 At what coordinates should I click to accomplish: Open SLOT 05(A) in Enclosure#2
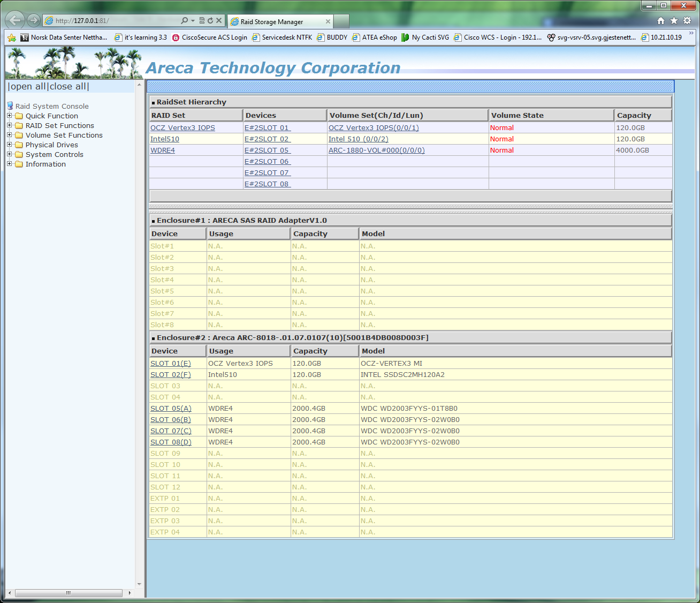tap(171, 408)
